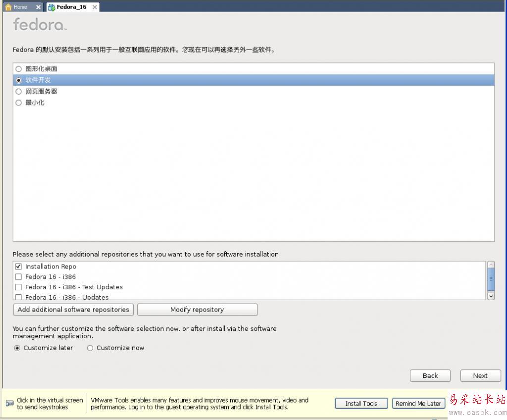507x420 pixels.
Task: Close the Fedora_16 tab
Action: 95,7
